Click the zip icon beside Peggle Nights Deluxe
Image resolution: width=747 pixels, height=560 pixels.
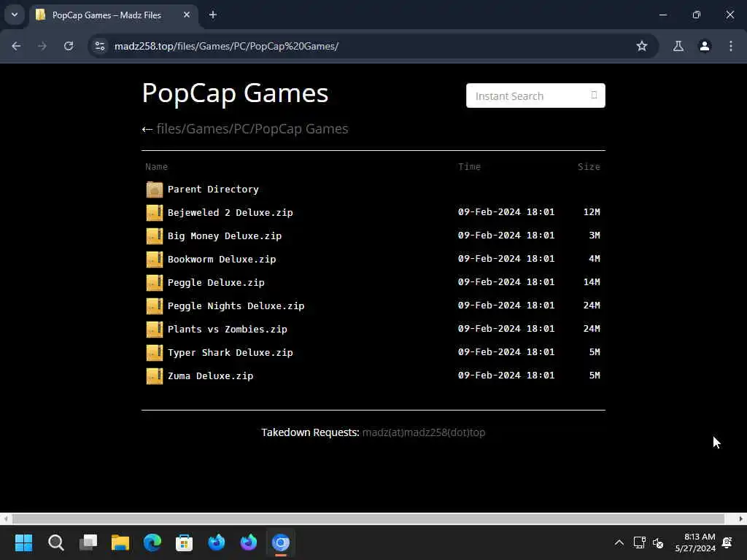click(x=155, y=306)
